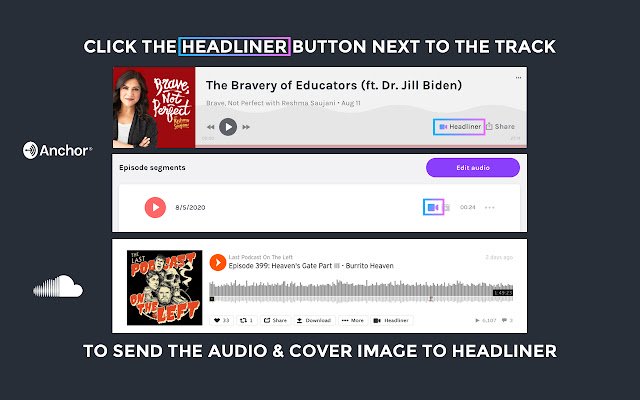
Task: Click the Headliner button next to Share
Action: (x=459, y=127)
